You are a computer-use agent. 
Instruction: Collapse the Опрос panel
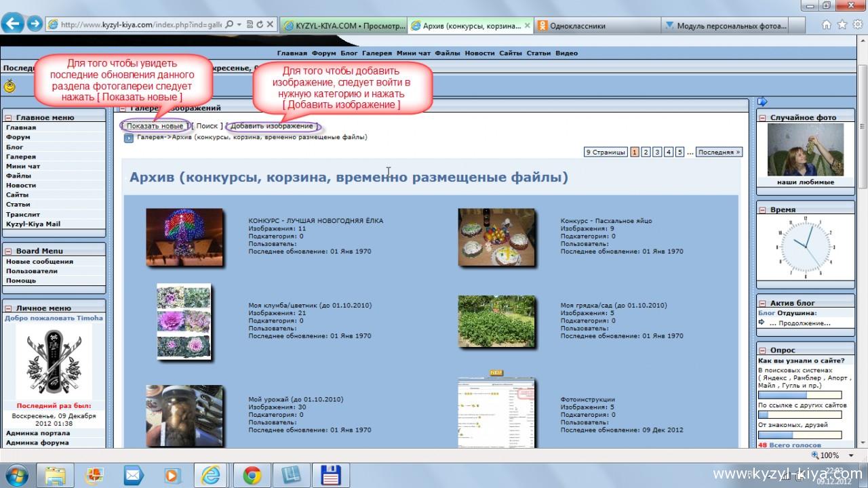click(x=762, y=351)
